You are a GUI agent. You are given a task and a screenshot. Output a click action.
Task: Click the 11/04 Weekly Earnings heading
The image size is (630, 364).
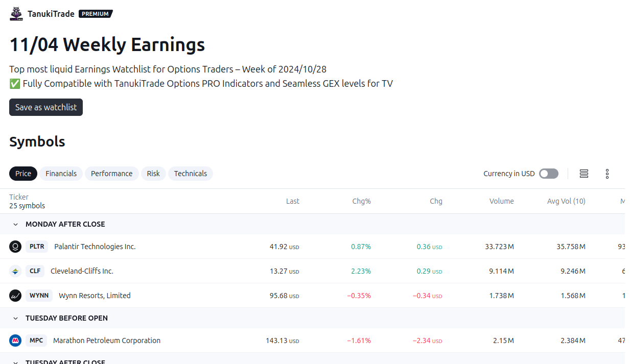click(107, 45)
